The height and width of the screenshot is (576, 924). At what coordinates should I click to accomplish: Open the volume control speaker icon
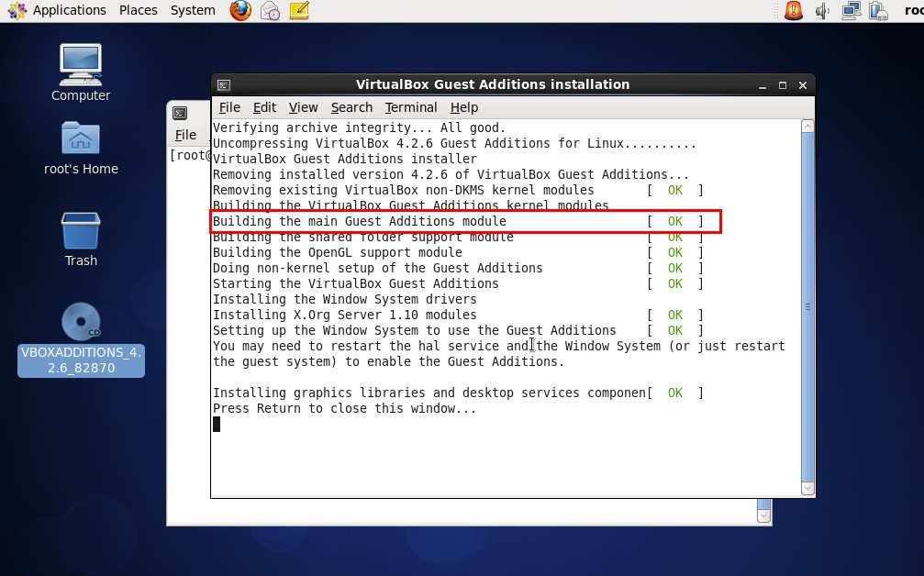(x=822, y=11)
